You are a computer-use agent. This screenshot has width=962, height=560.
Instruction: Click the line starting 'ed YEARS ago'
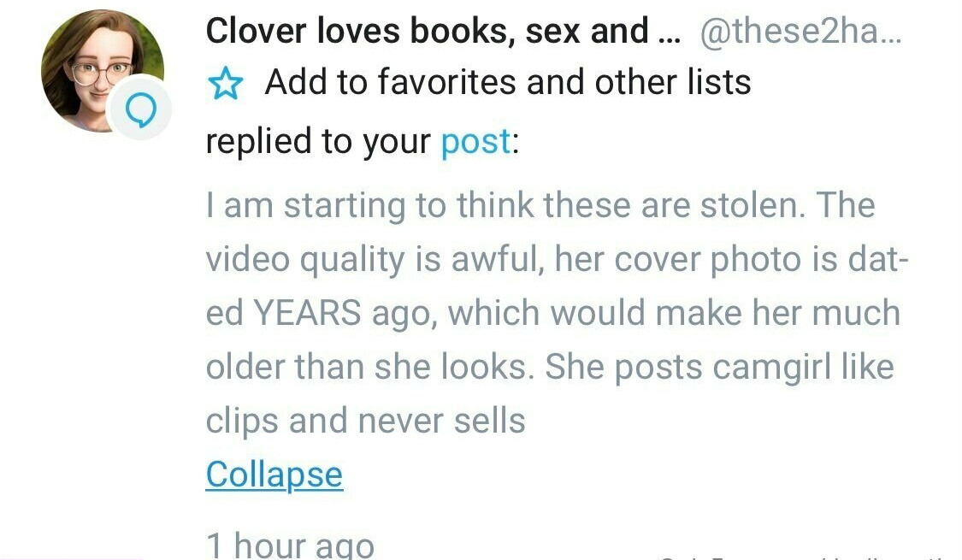pyautogui.click(x=552, y=313)
